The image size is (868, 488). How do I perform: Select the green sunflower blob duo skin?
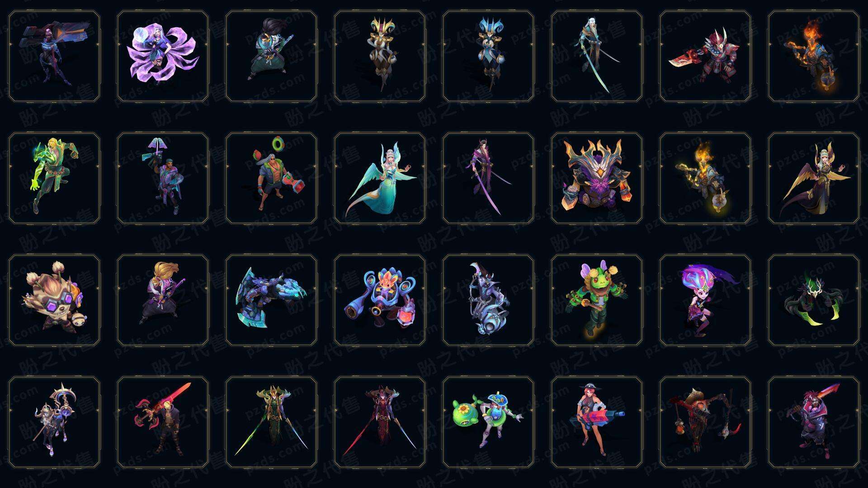pyautogui.click(x=488, y=422)
